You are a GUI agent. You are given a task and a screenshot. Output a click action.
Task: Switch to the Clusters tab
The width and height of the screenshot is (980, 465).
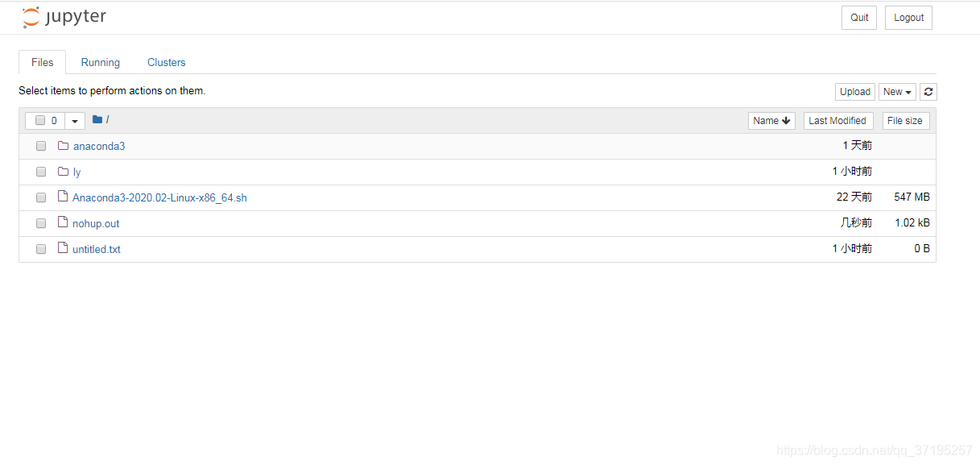point(166,62)
